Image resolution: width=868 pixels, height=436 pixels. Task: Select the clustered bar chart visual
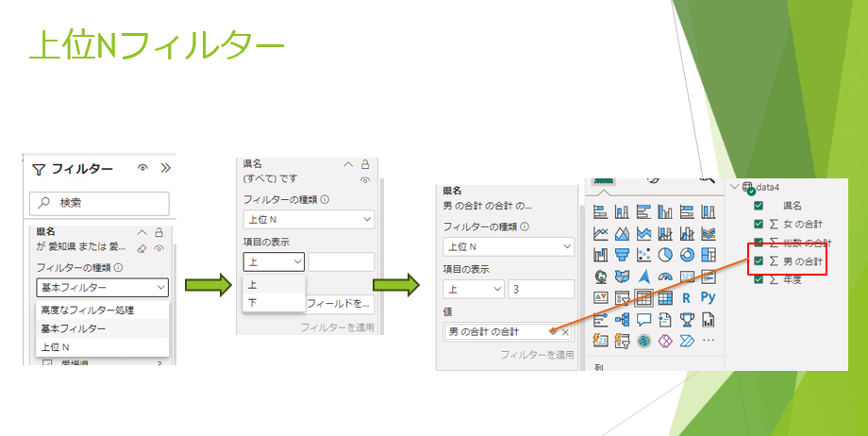pyautogui.click(x=643, y=211)
